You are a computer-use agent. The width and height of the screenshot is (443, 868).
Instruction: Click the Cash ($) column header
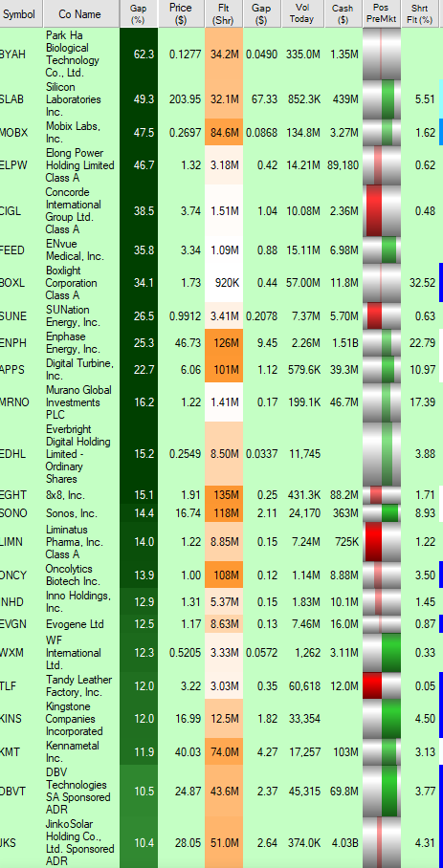343,13
